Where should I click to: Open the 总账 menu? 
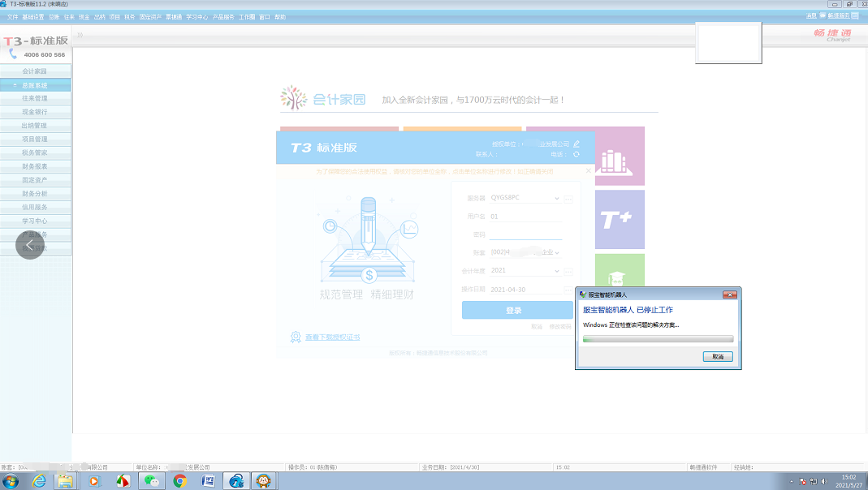point(54,17)
